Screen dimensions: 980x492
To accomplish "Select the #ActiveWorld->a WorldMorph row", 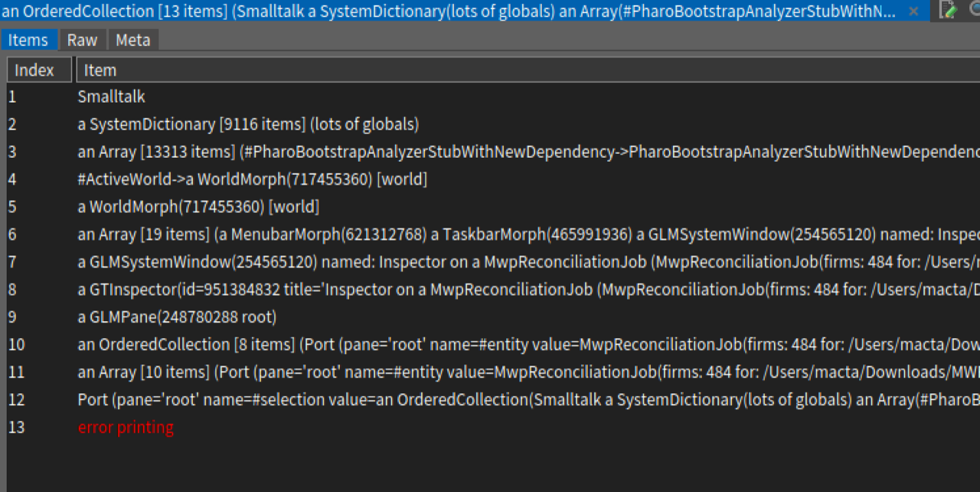I will (252, 179).
